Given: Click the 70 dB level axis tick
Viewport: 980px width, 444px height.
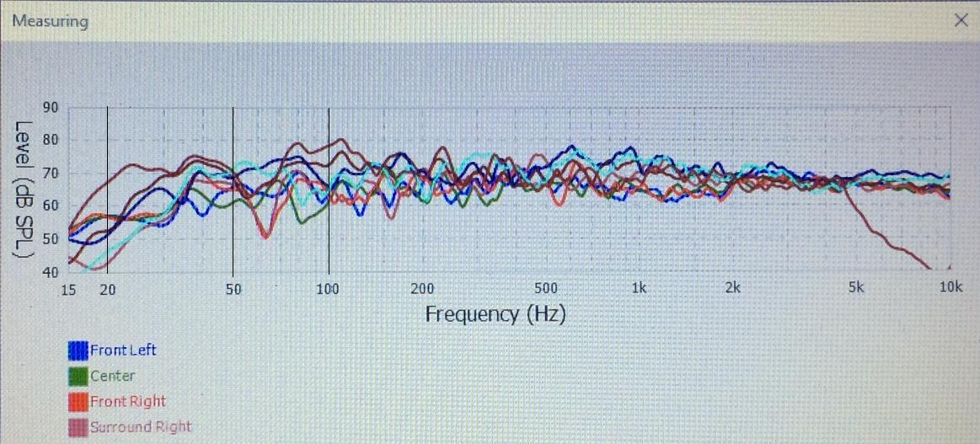Looking at the screenshot, I should (x=51, y=173).
